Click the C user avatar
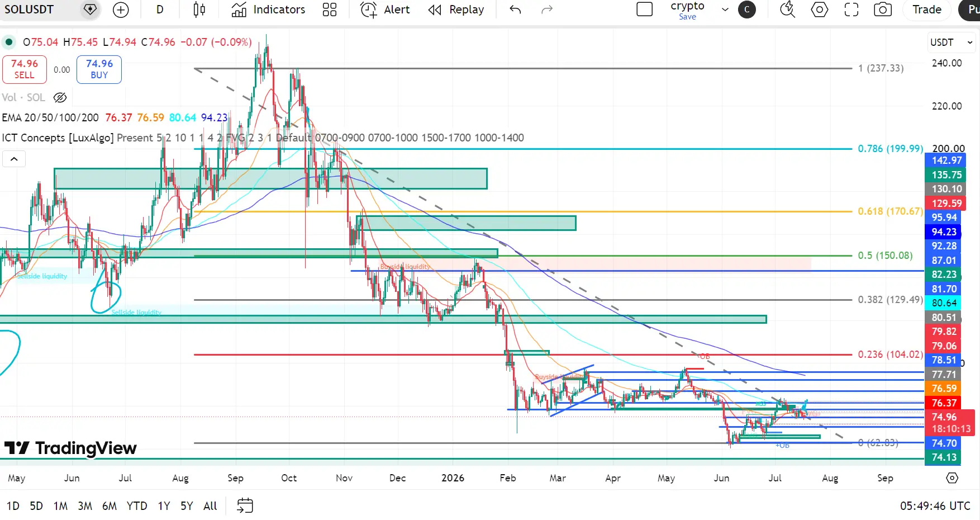This screenshot has height=520, width=980. (747, 10)
